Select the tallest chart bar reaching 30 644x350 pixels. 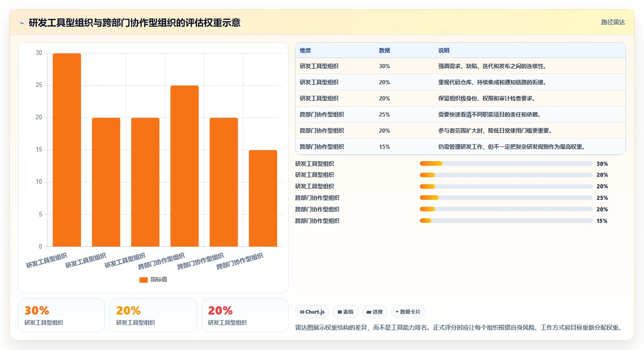(x=67, y=150)
